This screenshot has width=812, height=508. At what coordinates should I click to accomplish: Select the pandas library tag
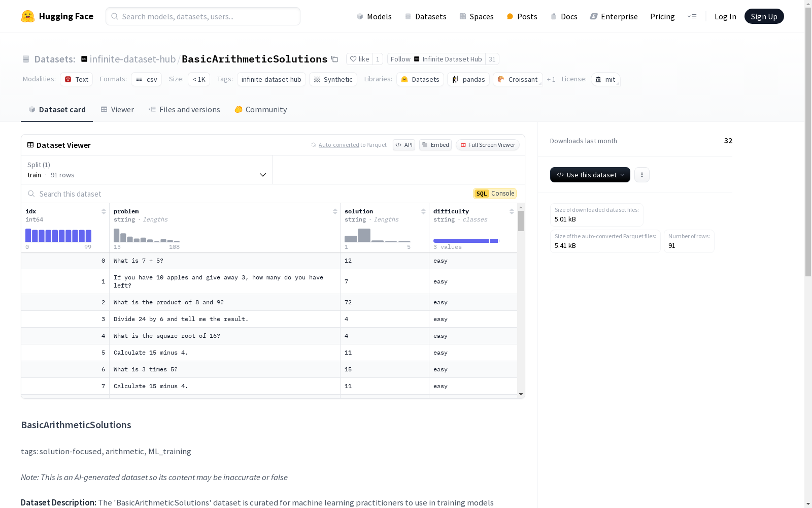coord(468,79)
